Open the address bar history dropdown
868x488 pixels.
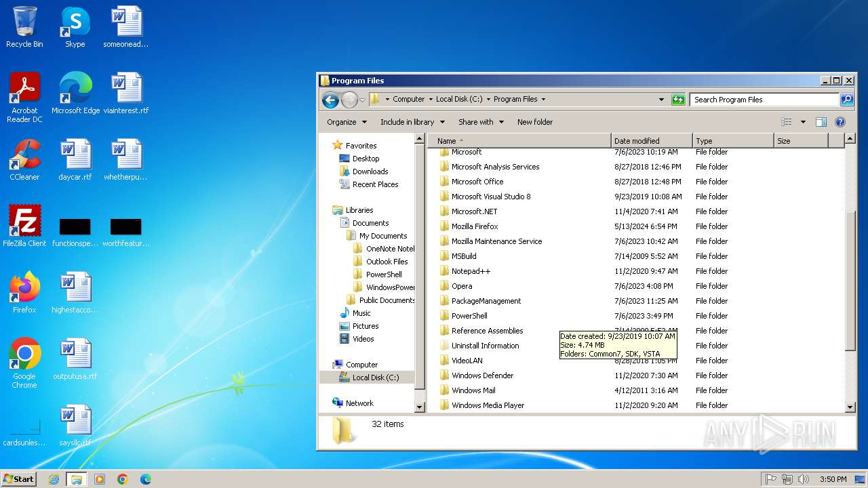[x=662, y=100]
